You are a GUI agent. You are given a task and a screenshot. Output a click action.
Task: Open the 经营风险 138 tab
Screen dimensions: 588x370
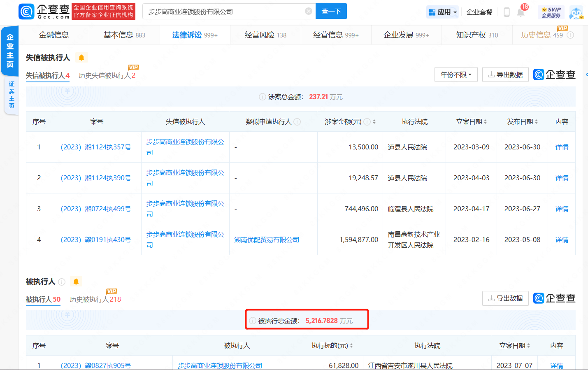265,35
